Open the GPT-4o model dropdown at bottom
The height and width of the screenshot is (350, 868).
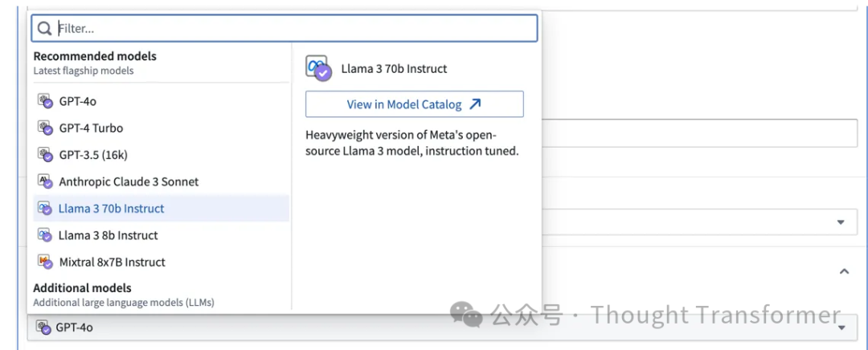[442, 328]
